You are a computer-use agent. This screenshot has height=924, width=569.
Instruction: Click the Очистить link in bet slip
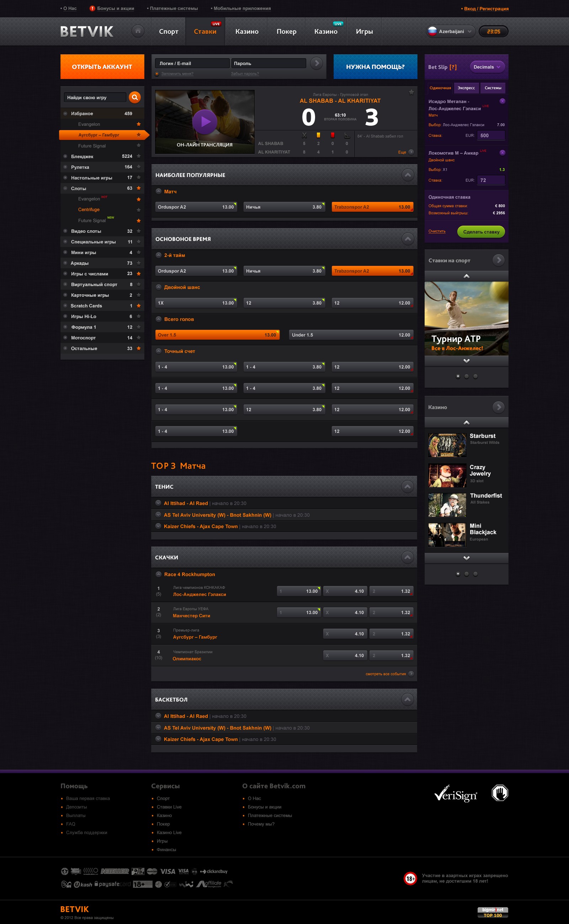[x=437, y=231]
